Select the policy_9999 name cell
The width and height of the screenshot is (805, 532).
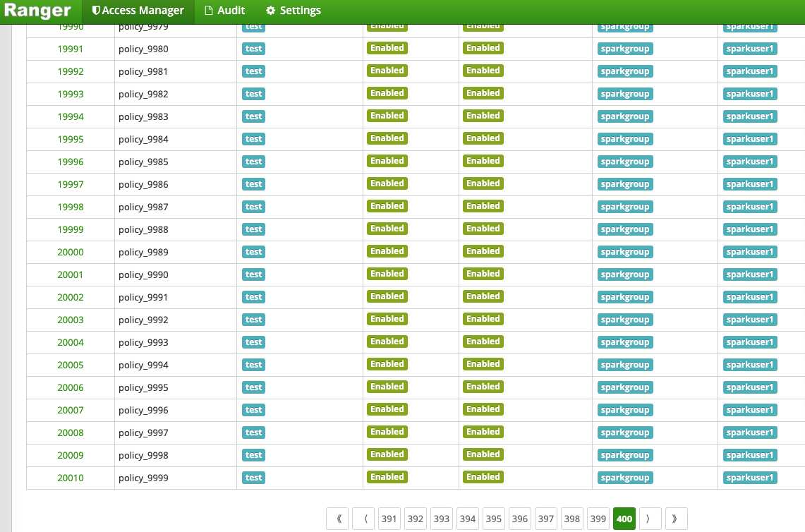176,478
